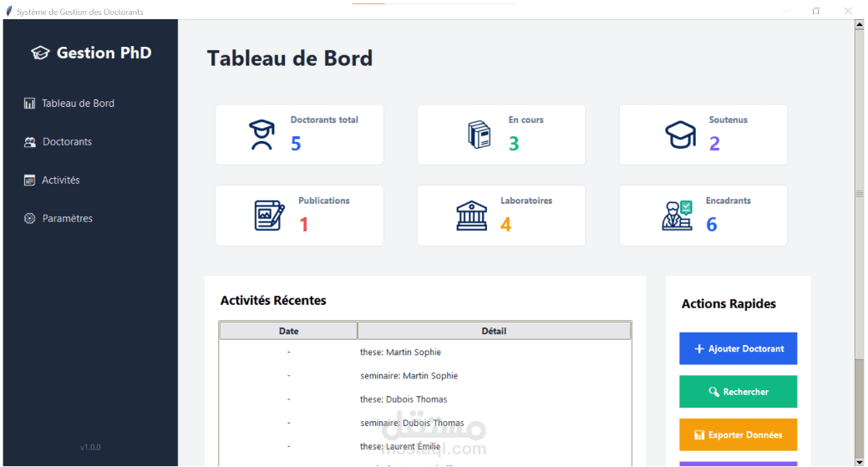The height and width of the screenshot is (467, 868).
Task: Click the scrollbar down arrow
Action: 859,462
